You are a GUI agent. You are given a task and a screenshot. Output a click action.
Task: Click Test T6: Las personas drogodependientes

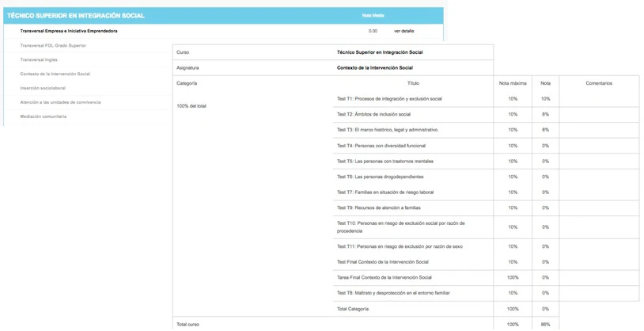380,177
